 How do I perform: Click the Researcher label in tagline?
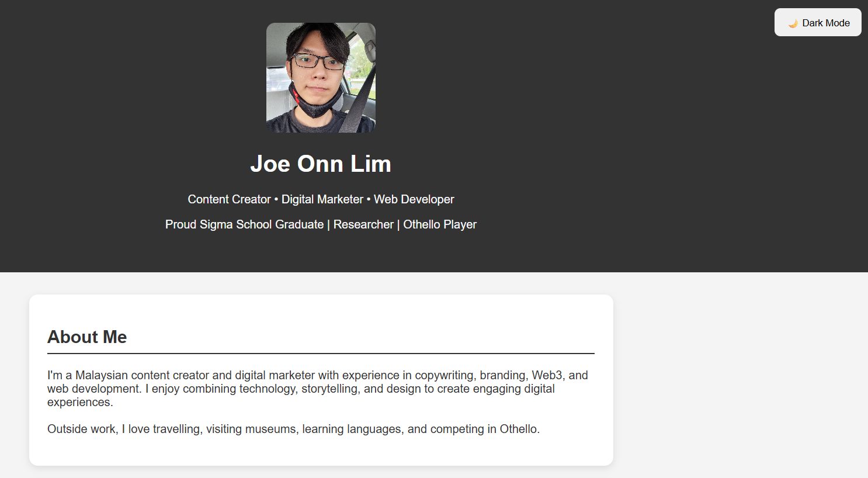pos(363,224)
